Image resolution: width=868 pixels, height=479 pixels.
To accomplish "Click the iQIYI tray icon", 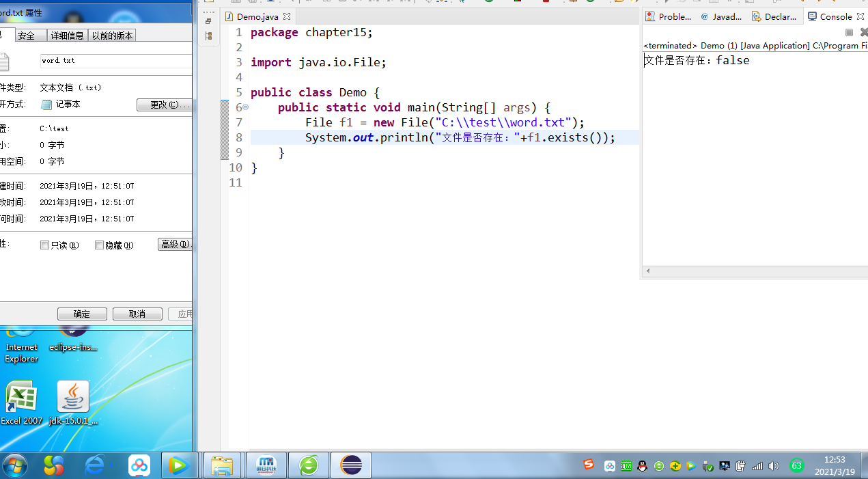I will tap(626, 466).
